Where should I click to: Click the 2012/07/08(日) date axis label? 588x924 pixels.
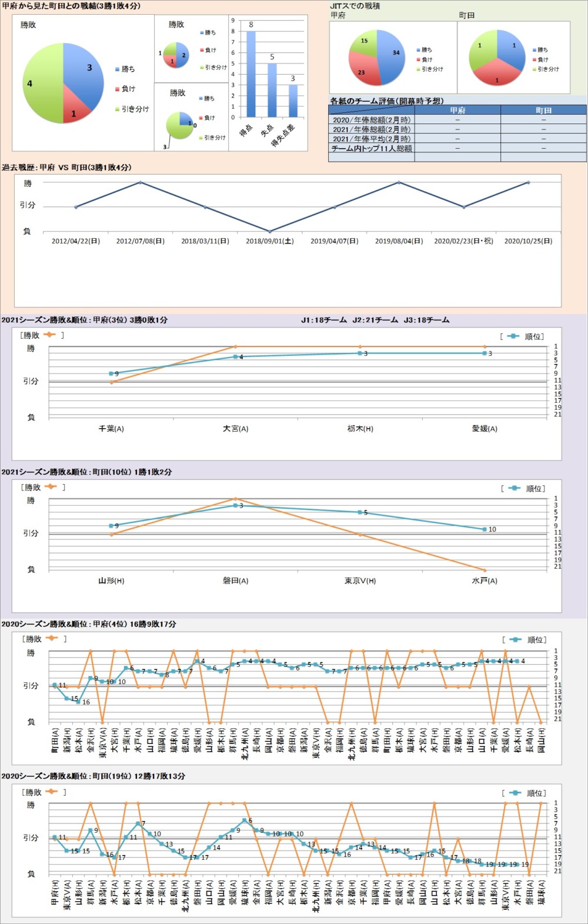click(140, 241)
